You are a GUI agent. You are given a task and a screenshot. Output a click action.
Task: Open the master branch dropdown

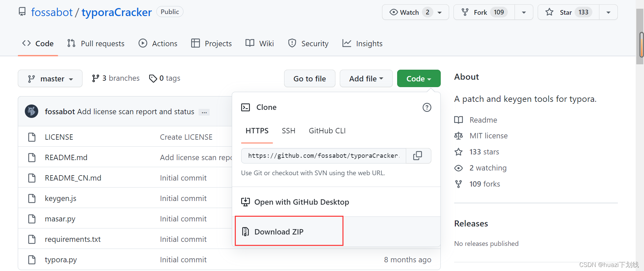click(50, 79)
